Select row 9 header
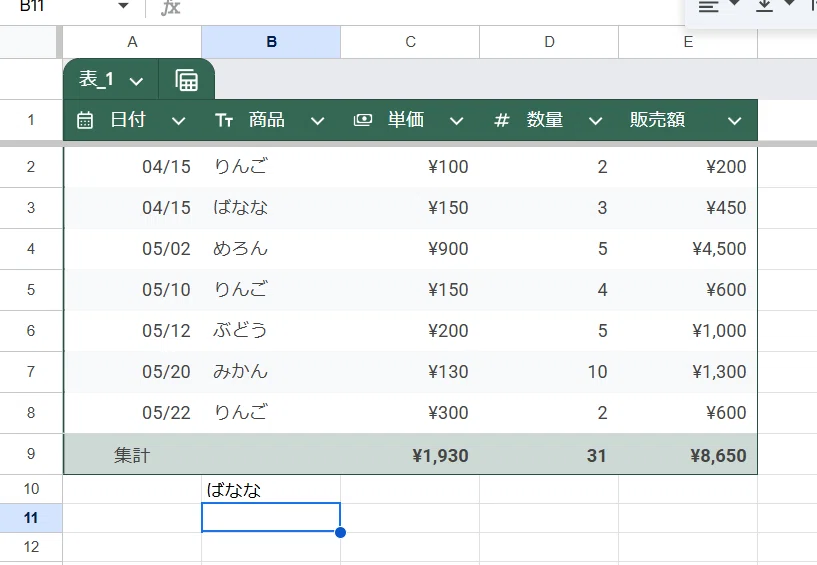This screenshot has width=817, height=565. [31, 454]
